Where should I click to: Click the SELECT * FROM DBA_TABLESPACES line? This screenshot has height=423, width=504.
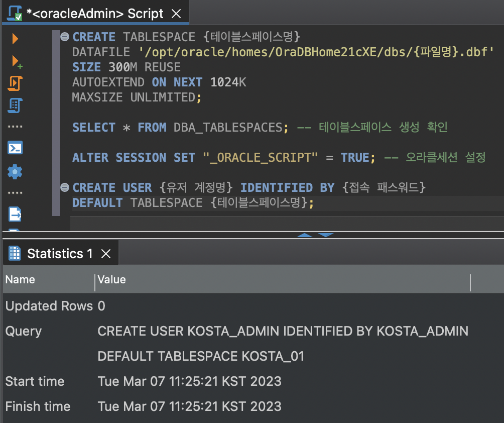pyautogui.click(x=260, y=128)
